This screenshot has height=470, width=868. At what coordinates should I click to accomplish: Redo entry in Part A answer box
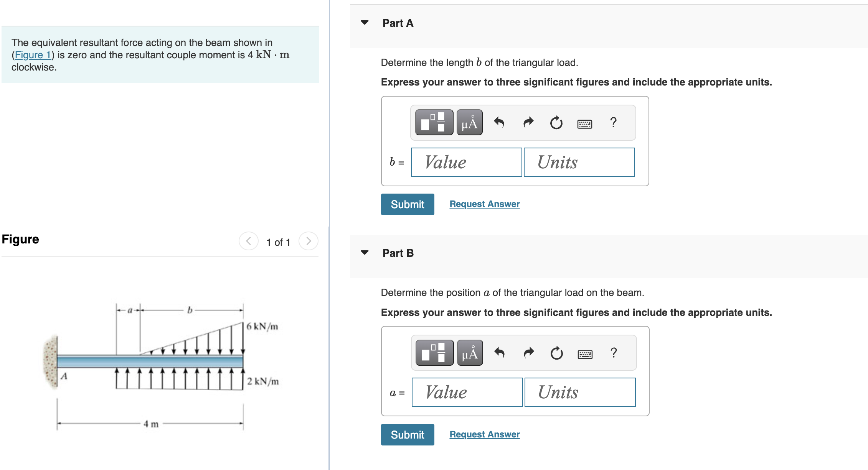coord(528,123)
